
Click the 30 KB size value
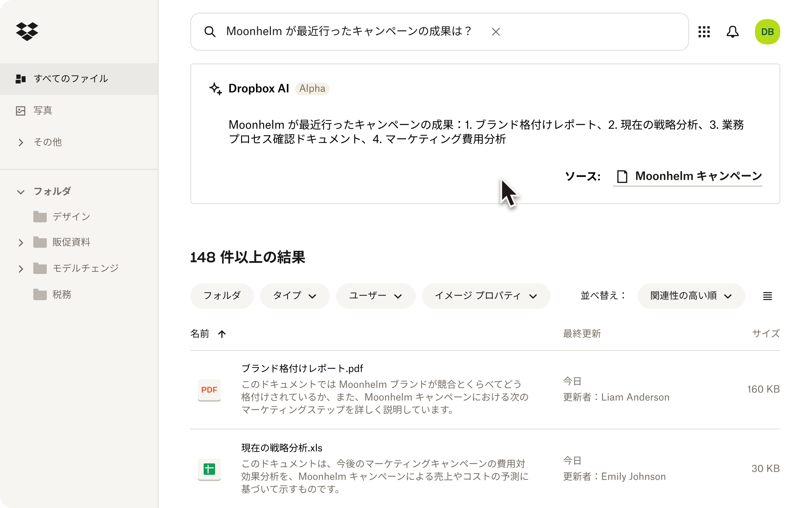[x=766, y=469]
